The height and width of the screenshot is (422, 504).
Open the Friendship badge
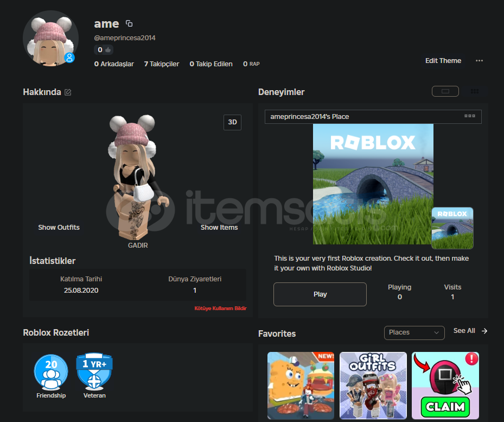(x=51, y=376)
